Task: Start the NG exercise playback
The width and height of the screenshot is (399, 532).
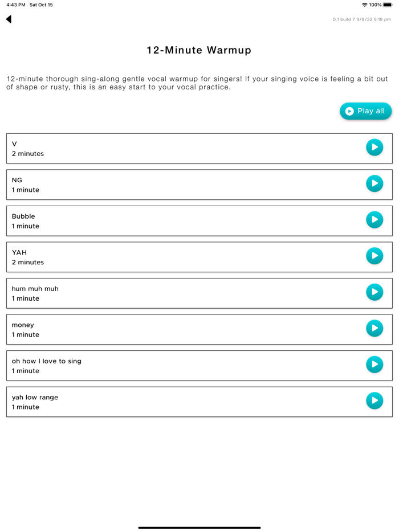Action: click(x=374, y=183)
